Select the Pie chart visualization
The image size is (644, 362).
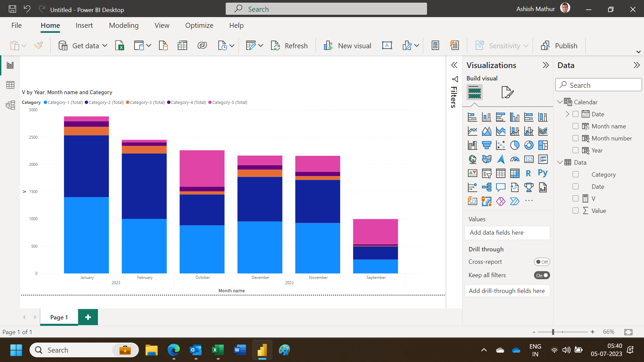[515, 145]
